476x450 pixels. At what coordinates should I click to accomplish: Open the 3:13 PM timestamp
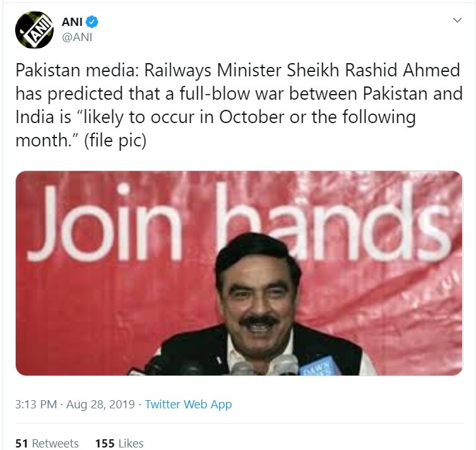pos(36,404)
